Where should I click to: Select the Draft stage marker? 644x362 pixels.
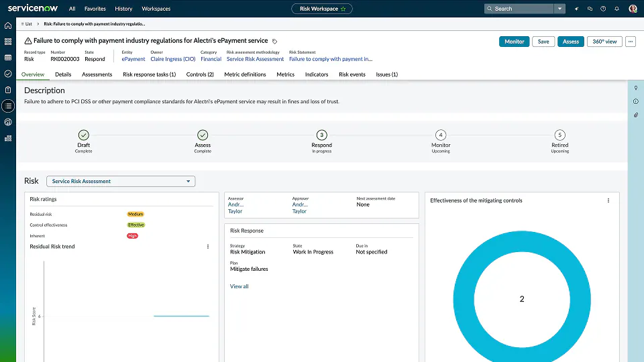click(83, 135)
